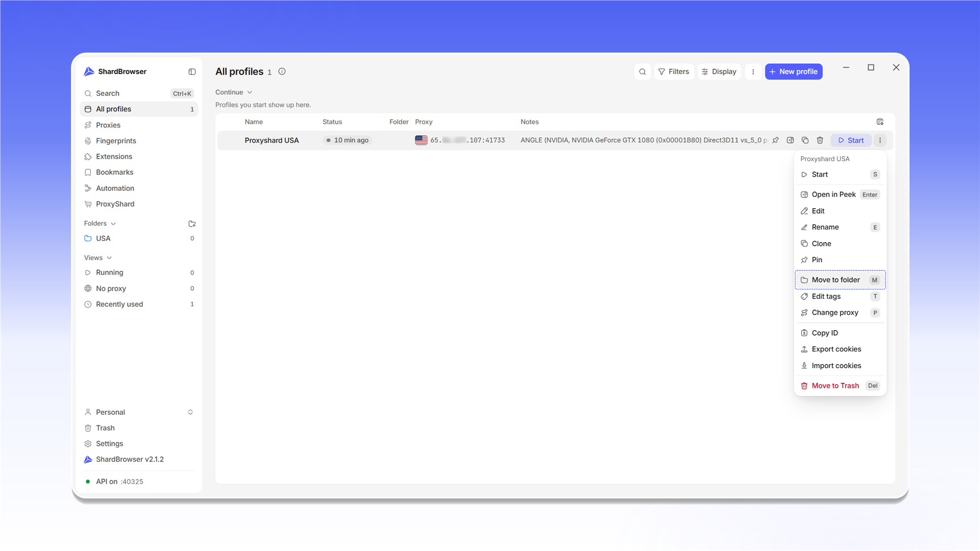The height and width of the screenshot is (551, 980).
Task: Choose Export cookies menu item
Action: [x=840, y=349]
